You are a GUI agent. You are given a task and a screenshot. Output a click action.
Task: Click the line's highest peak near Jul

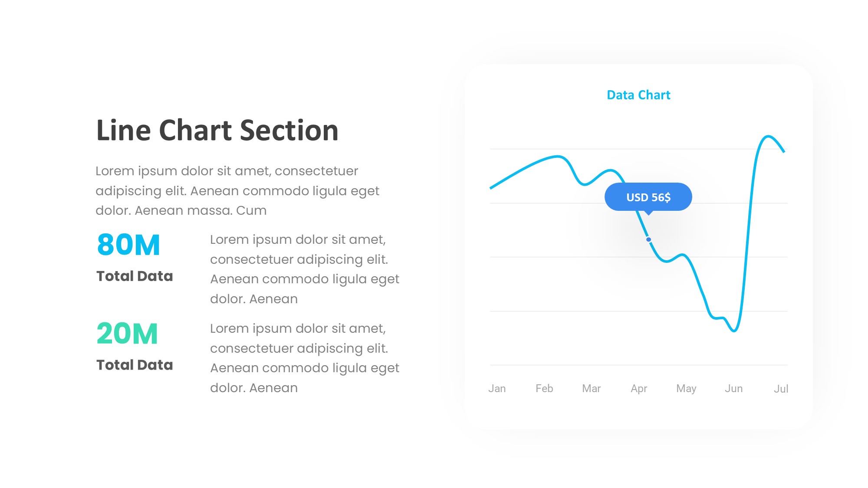(768, 136)
